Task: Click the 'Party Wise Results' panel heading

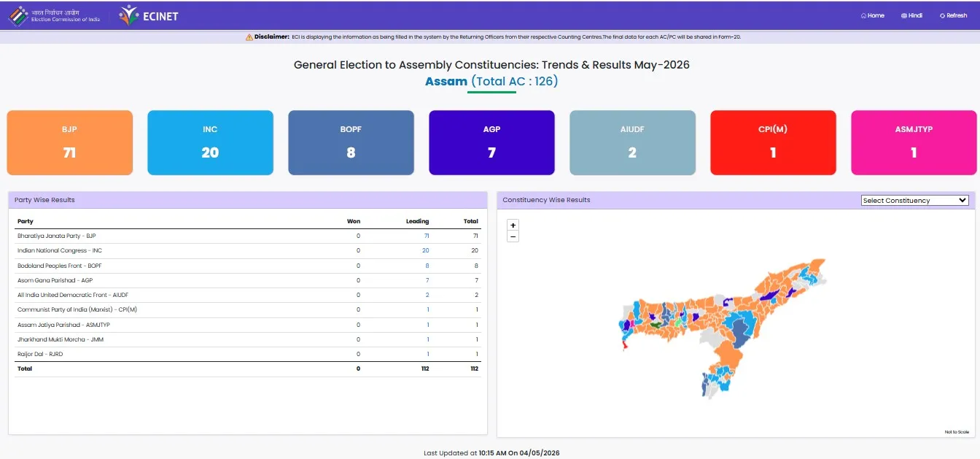Action: [x=44, y=200]
